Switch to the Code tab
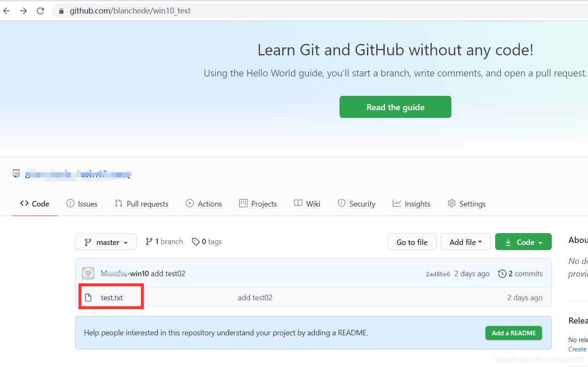 click(35, 204)
